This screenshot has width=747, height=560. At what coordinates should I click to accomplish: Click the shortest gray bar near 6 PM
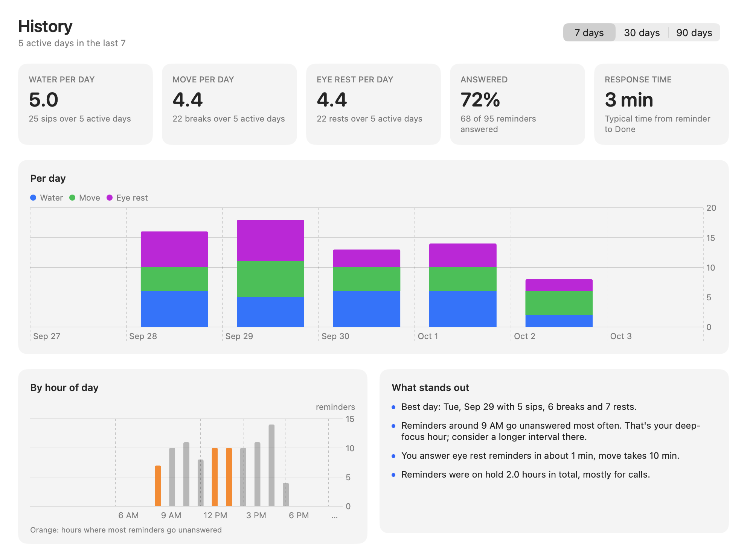pyautogui.click(x=286, y=495)
